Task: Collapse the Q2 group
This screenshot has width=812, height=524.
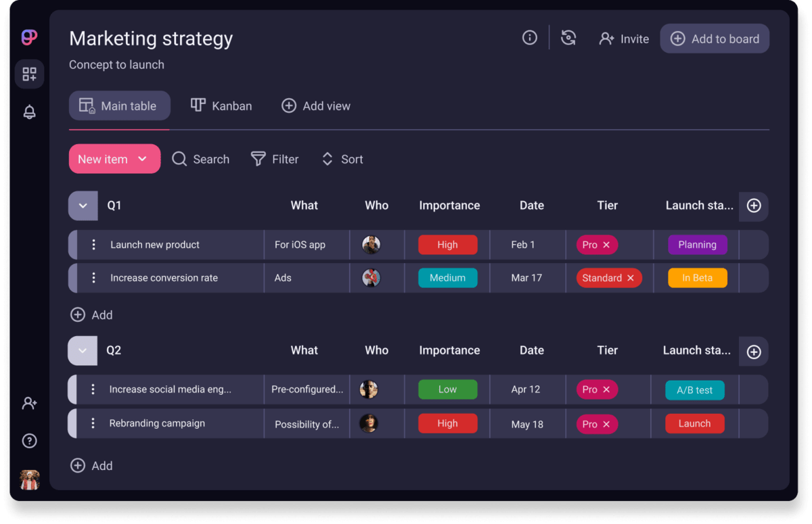Action: pos(83,350)
